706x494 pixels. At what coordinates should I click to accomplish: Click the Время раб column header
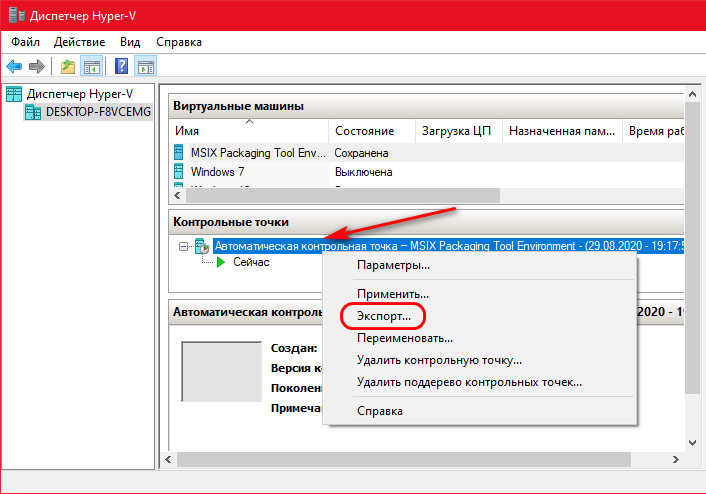click(653, 131)
